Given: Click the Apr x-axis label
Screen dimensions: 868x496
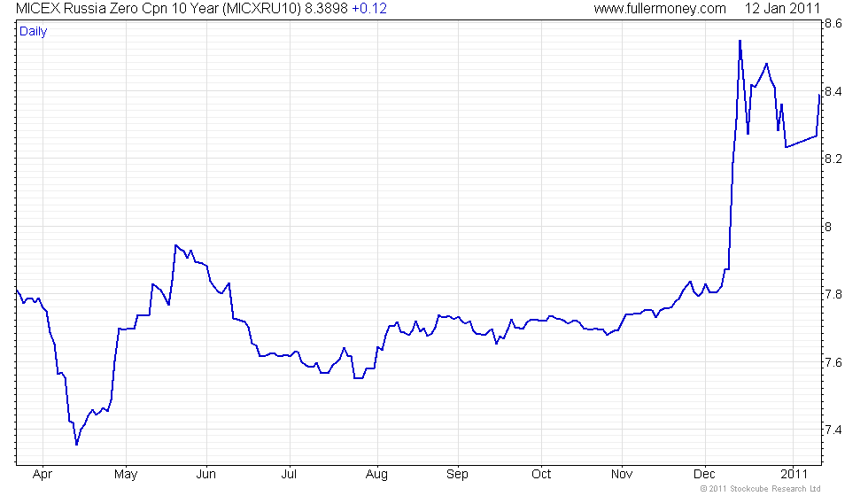Looking at the screenshot, I should (43, 475).
